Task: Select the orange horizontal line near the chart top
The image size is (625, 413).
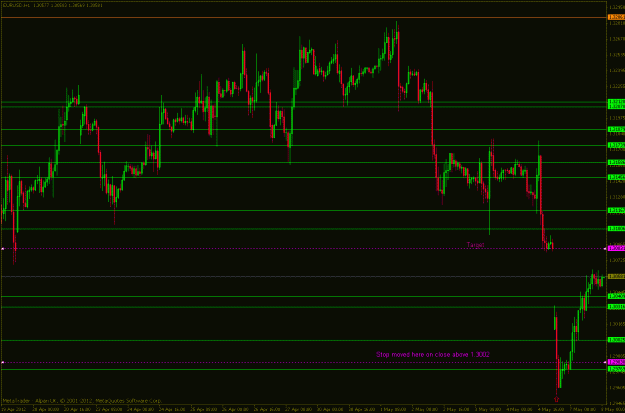Action: [x=303, y=18]
